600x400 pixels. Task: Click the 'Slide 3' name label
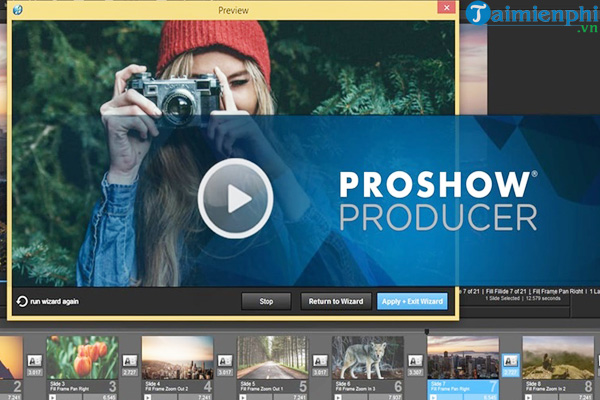point(57,384)
